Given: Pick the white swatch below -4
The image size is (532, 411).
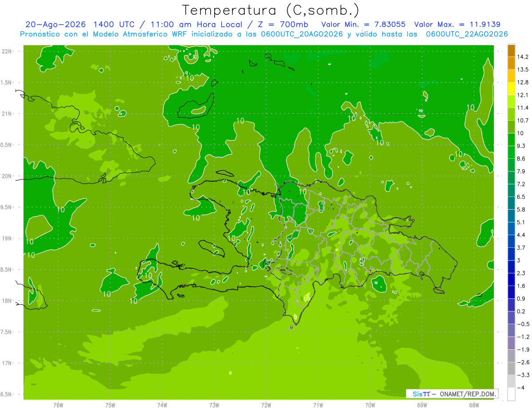Looking at the screenshot, I should coord(511,394).
